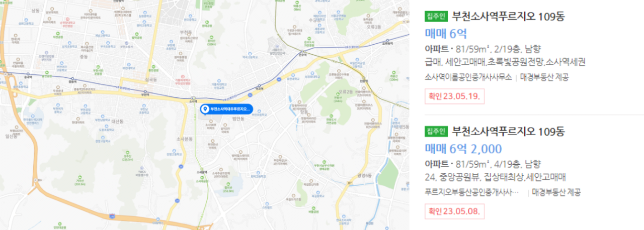Click 집주인 badge on the 6억 2,000 listing
This screenshot has width=644, height=230.
click(436, 132)
